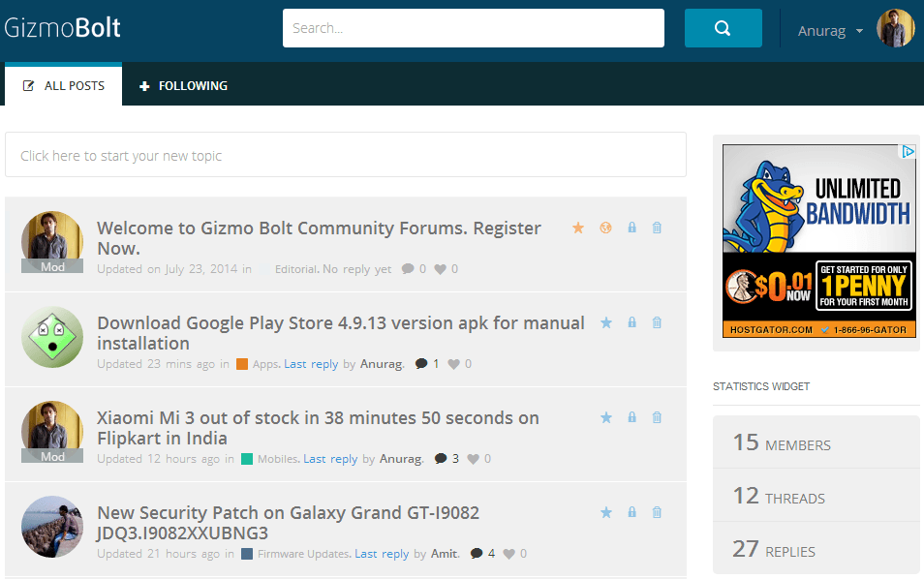Lock the Welcome to Gizmo Bolt post
Image resolution: width=924 pixels, height=579 pixels.
[x=631, y=228]
